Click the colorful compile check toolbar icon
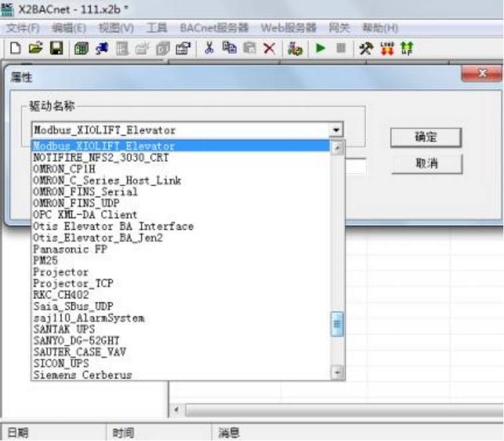The height and width of the screenshot is (441, 504). coord(295,49)
